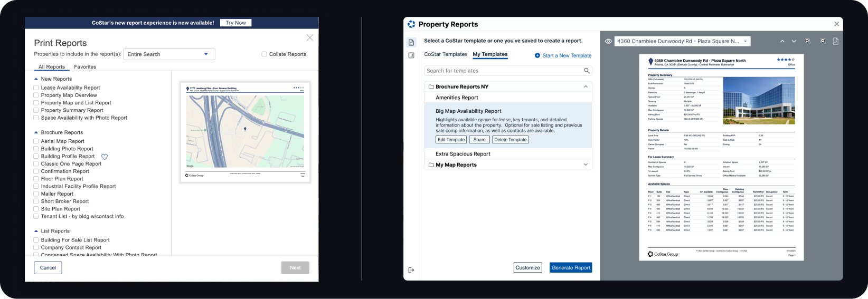Collapse the List Reports section
This screenshot has height=299, width=868.
[36, 231]
